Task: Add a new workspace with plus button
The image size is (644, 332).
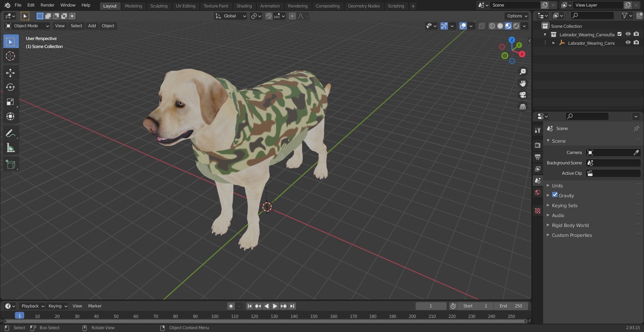Action: point(413,6)
